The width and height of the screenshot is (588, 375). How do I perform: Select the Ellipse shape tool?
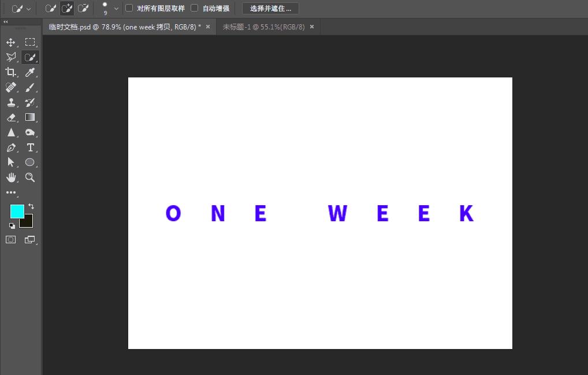pos(30,162)
